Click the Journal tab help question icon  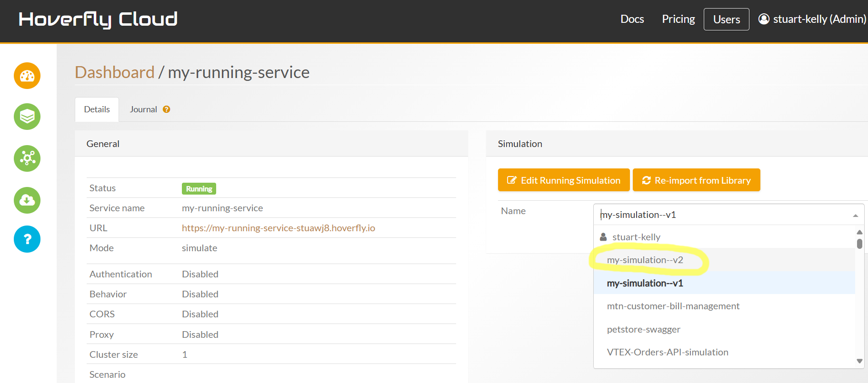point(166,109)
